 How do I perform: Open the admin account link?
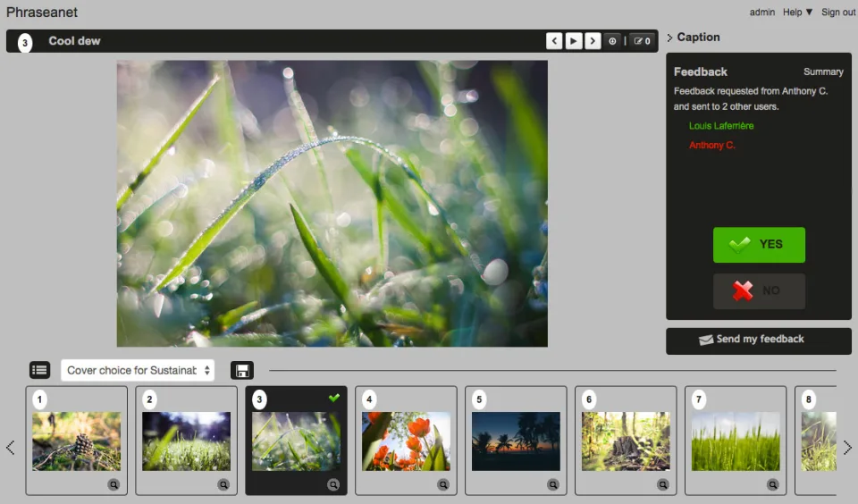[762, 12]
